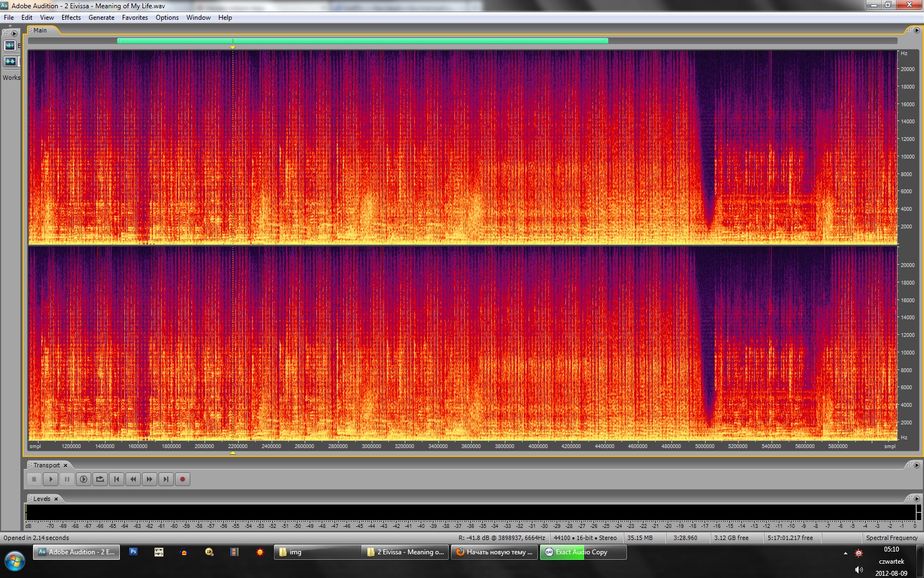This screenshot has width=924, height=578.
Task: Switch to Multitrack View button
Action: 10,62
